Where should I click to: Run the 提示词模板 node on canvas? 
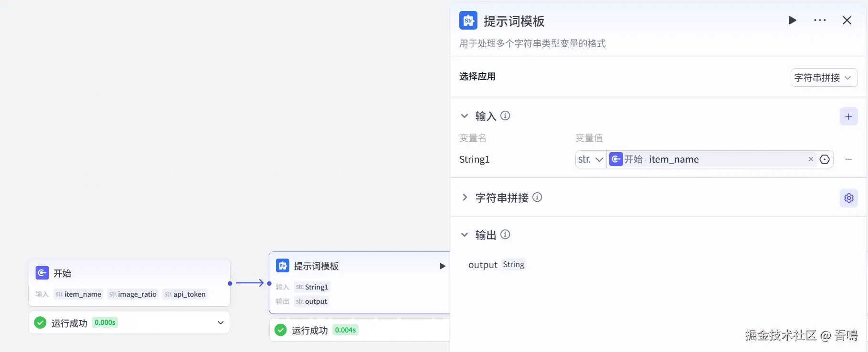(x=442, y=266)
